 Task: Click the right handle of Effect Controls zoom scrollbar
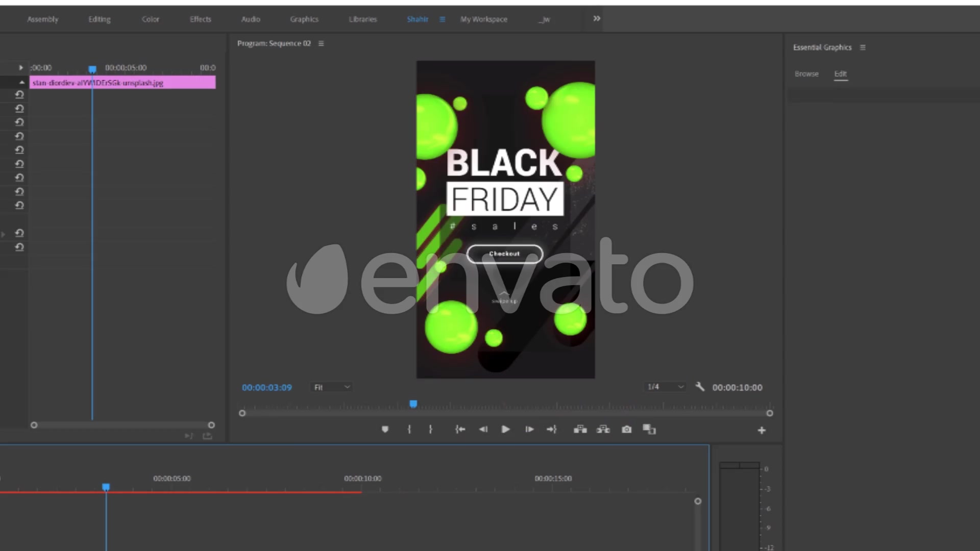[211, 425]
